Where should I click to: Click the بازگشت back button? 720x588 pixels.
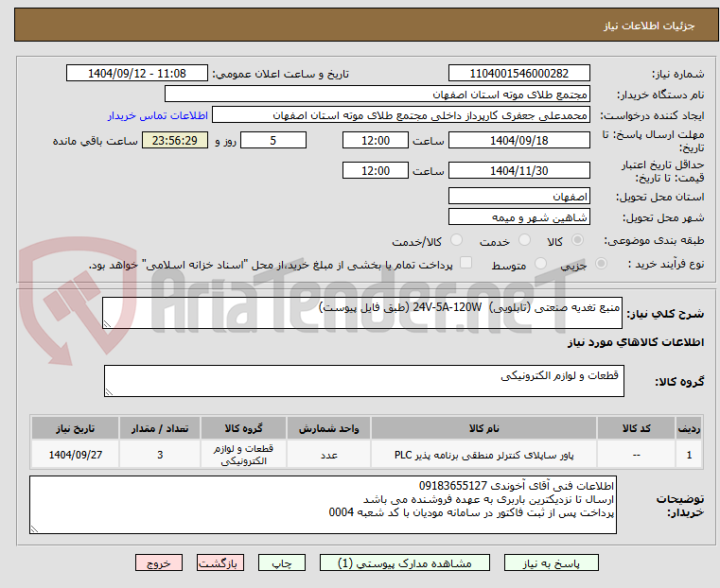click(x=220, y=562)
